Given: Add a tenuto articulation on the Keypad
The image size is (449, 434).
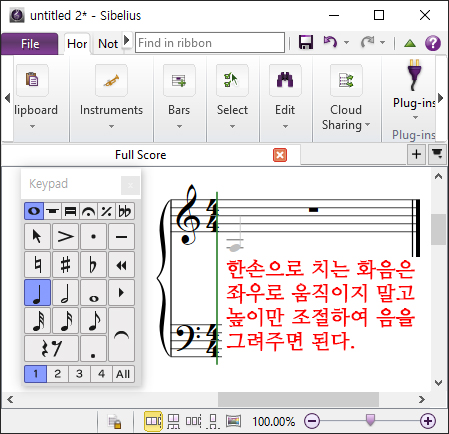Looking at the screenshot, I should (121, 237).
